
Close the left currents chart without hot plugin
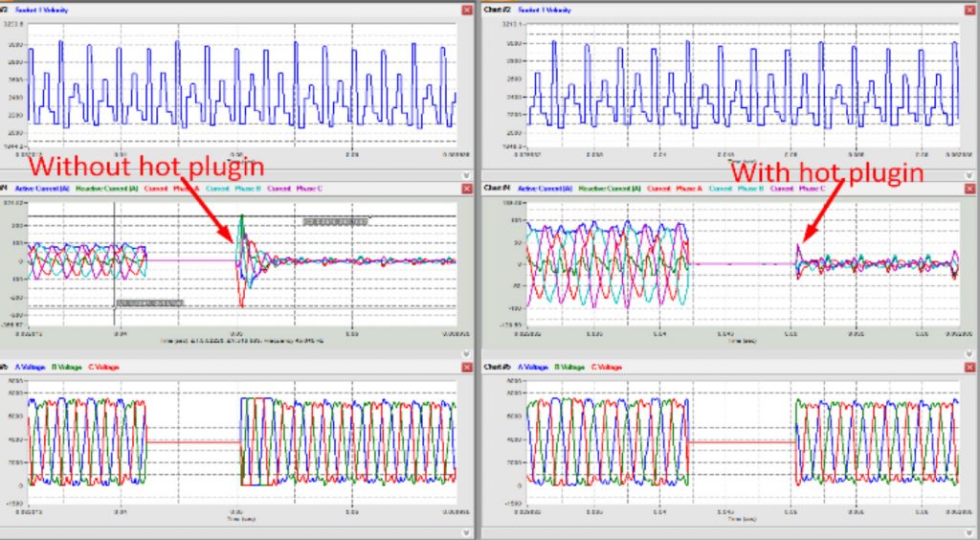(x=467, y=188)
